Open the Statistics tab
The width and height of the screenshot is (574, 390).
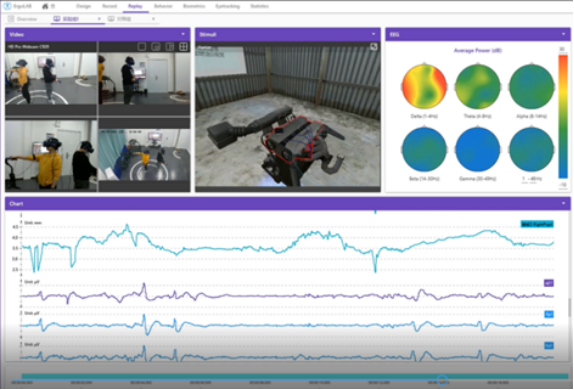259,6
